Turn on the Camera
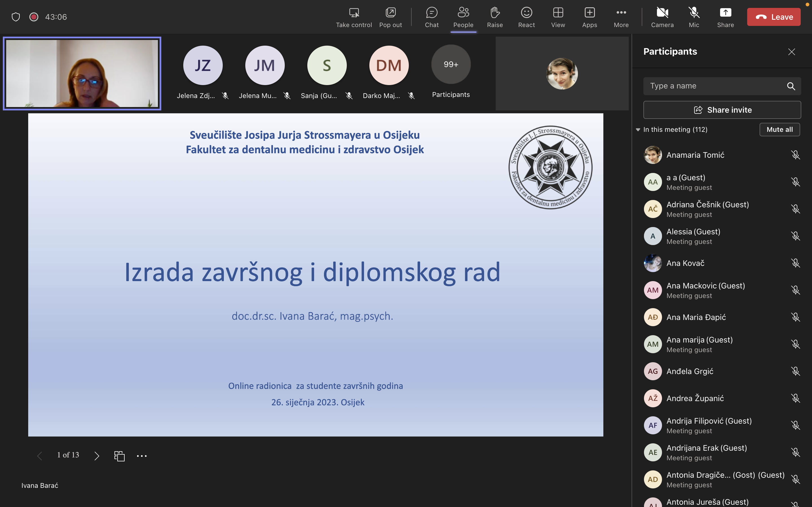 [x=662, y=17]
